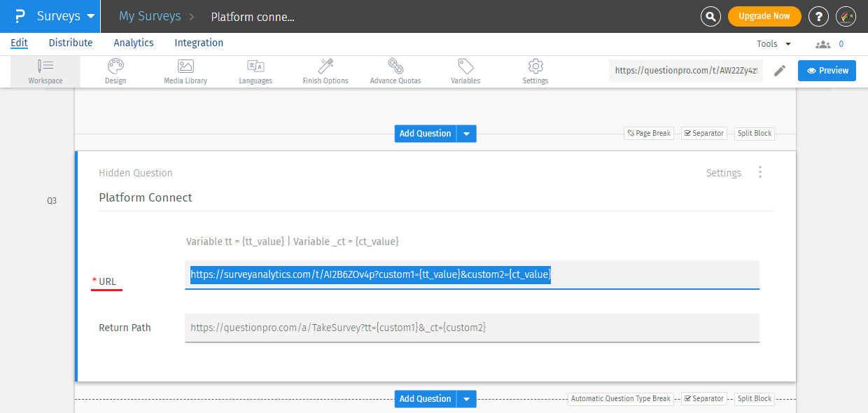Open the help question mark icon
Viewport: 868px width, 413px height.
pos(818,16)
